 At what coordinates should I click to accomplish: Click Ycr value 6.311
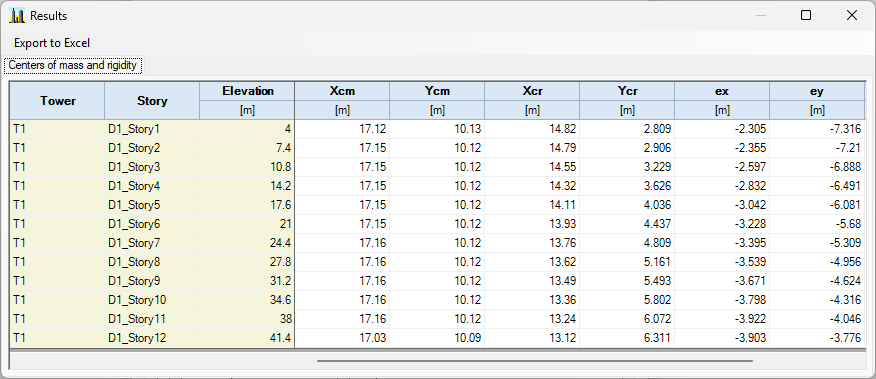[x=627, y=338]
